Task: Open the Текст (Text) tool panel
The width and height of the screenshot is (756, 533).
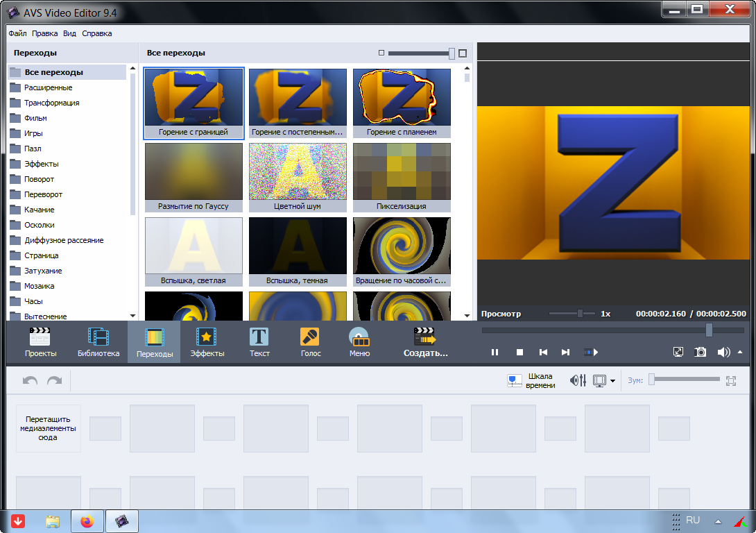Action: tap(259, 342)
